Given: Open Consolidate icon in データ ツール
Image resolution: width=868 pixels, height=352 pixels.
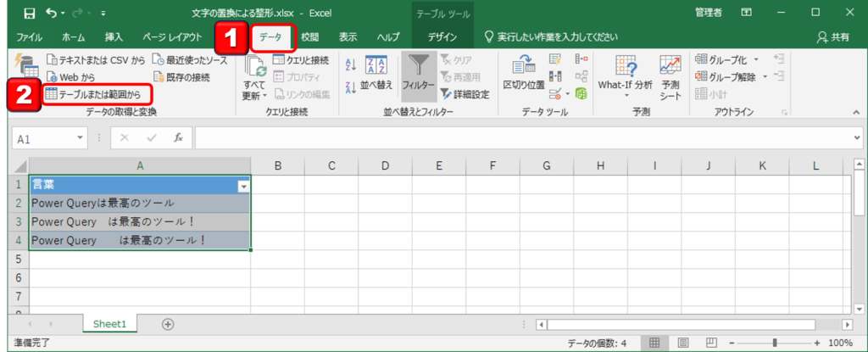Looking at the screenshot, I should [x=581, y=59].
